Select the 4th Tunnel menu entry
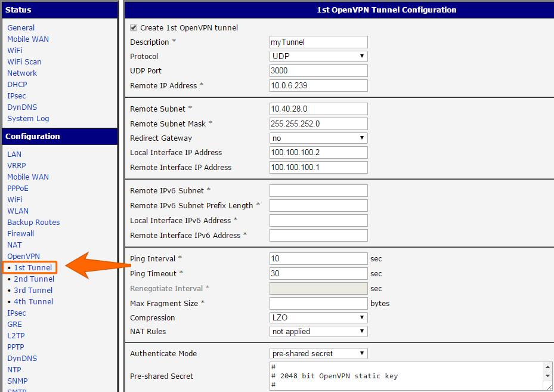The width and height of the screenshot is (554, 392). tap(33, 301)
